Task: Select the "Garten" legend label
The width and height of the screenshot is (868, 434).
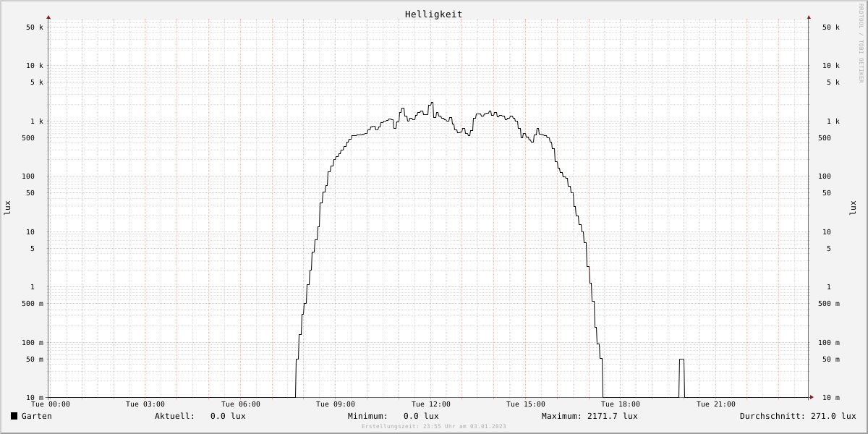Action: [37, 416]
